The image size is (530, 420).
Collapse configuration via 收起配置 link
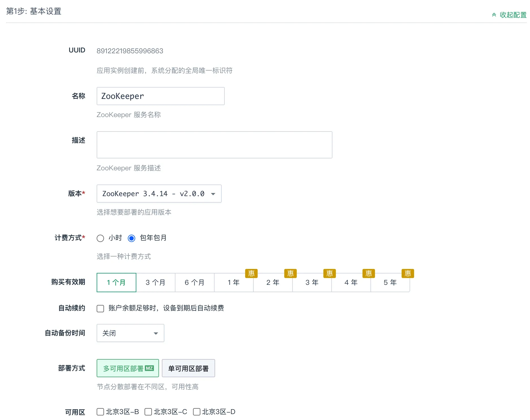pyautogui.click(x=509, y=15)
